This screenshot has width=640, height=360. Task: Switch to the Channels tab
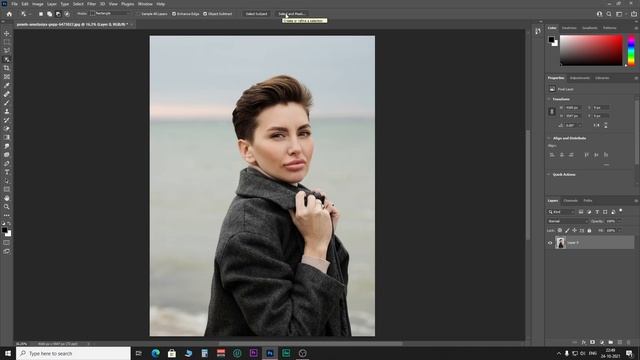click(570, 201)
